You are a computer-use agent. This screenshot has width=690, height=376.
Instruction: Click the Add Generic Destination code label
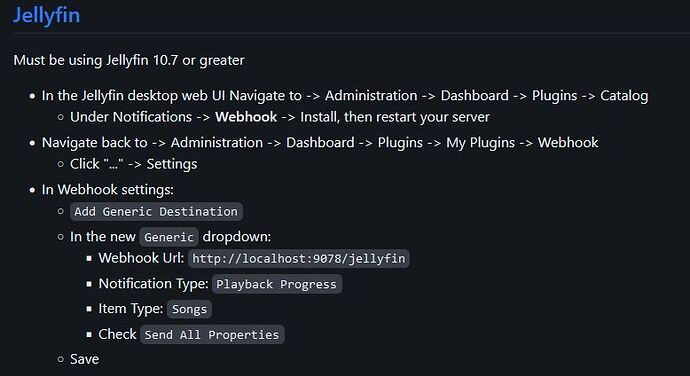[x=156, y=211]
